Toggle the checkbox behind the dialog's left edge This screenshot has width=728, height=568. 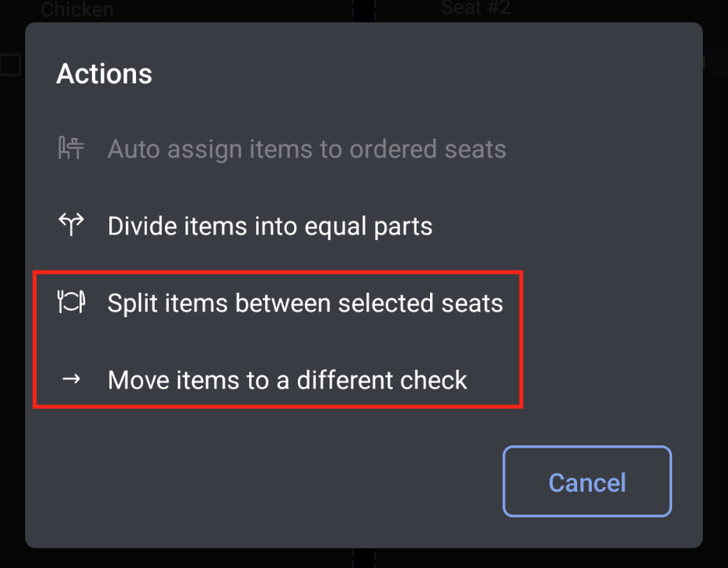(9, 65)
